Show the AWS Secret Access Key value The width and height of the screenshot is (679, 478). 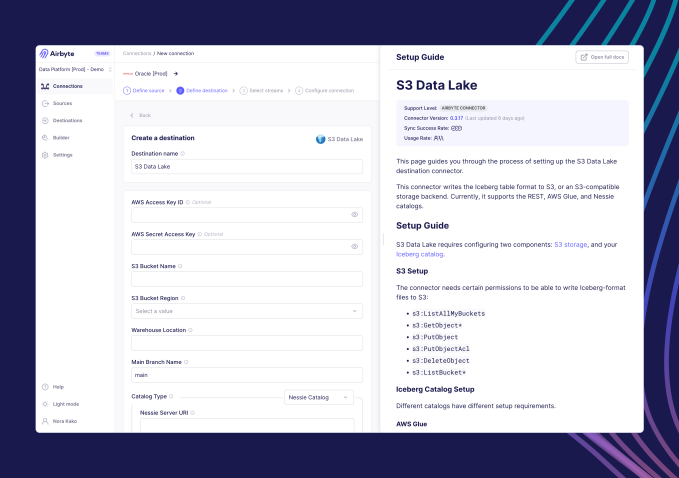pyautogui.click(x=355, y=247)
